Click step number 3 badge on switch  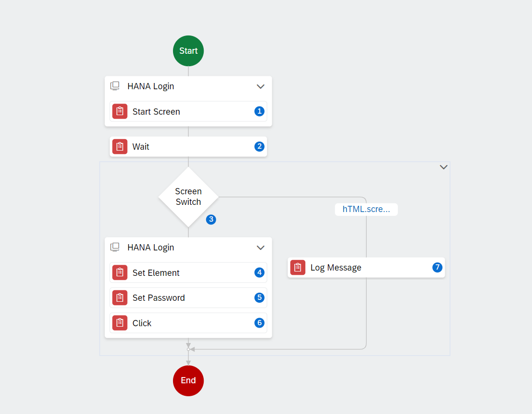click(x=211, y=219)
